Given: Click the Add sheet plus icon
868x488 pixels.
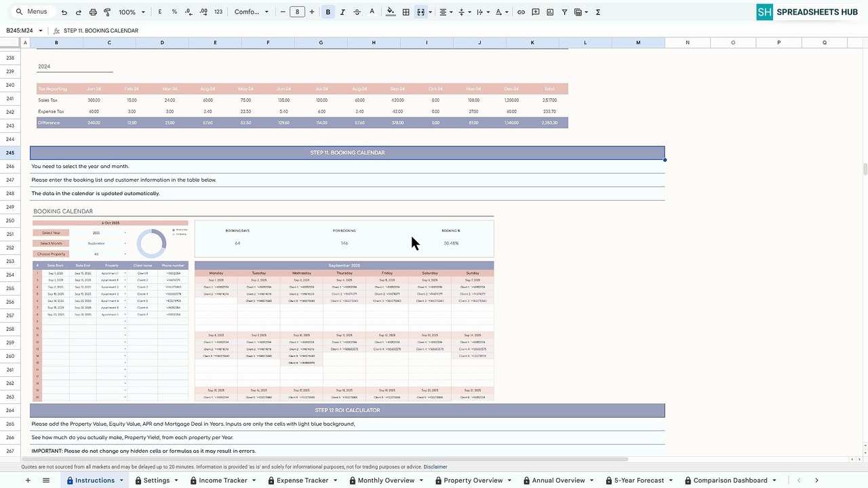Looking at the screenshot, I should click(x=28, y=481).
